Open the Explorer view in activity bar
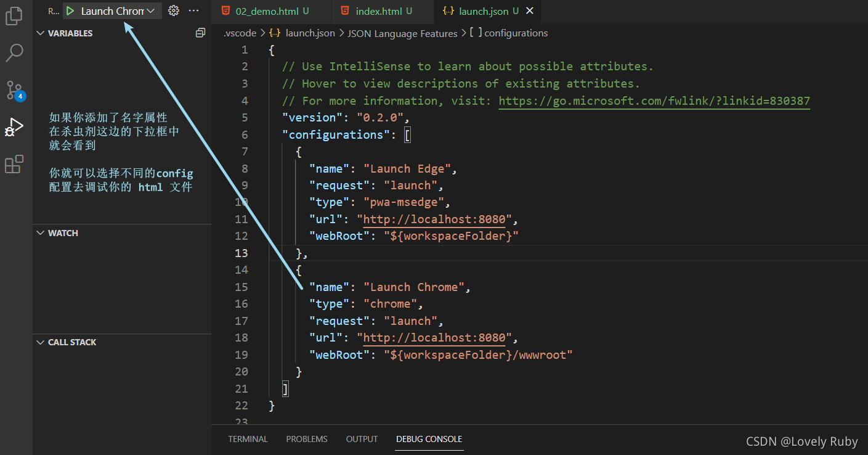868x455 pixels. coord(14,16)
